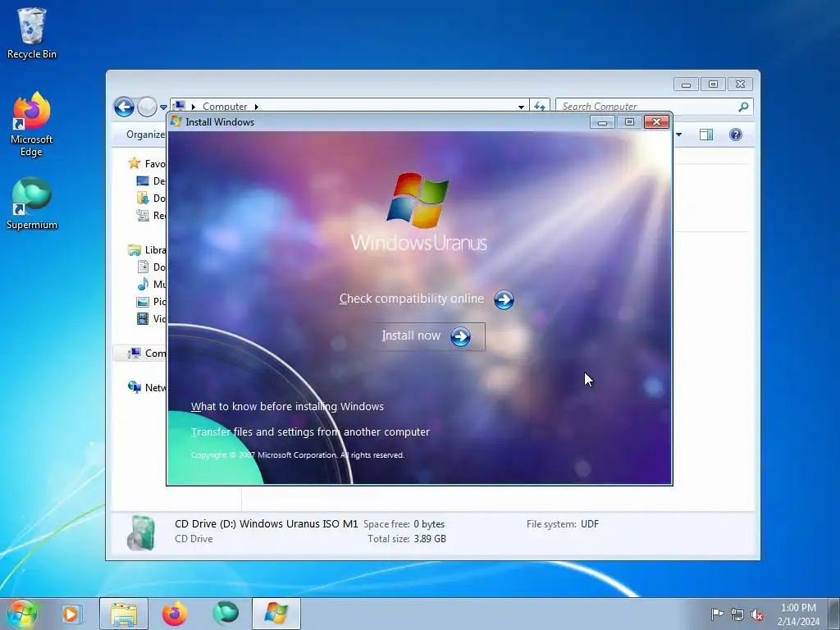The height and width of the screenshot is (630, 840).
Task: Click Show desktop button at taskbar end
Action: pos(834,614)
